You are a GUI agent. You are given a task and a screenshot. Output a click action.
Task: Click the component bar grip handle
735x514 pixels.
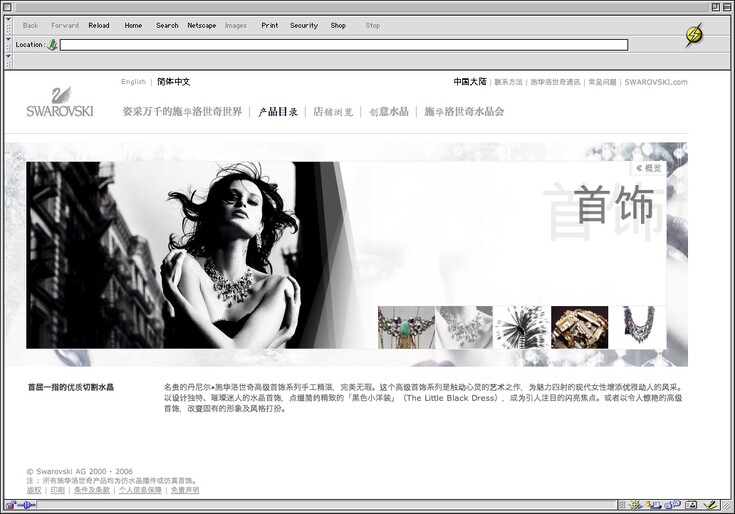(x=622, y=505)
